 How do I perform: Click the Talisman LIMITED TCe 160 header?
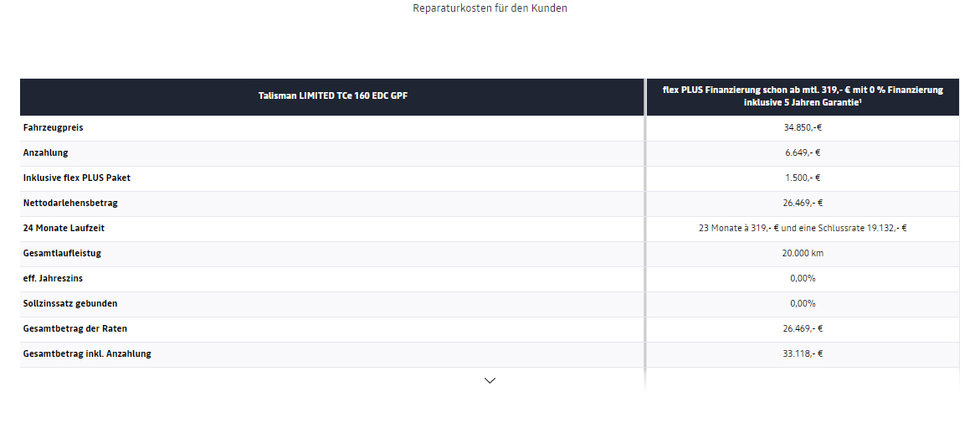[x=333, y=96]
